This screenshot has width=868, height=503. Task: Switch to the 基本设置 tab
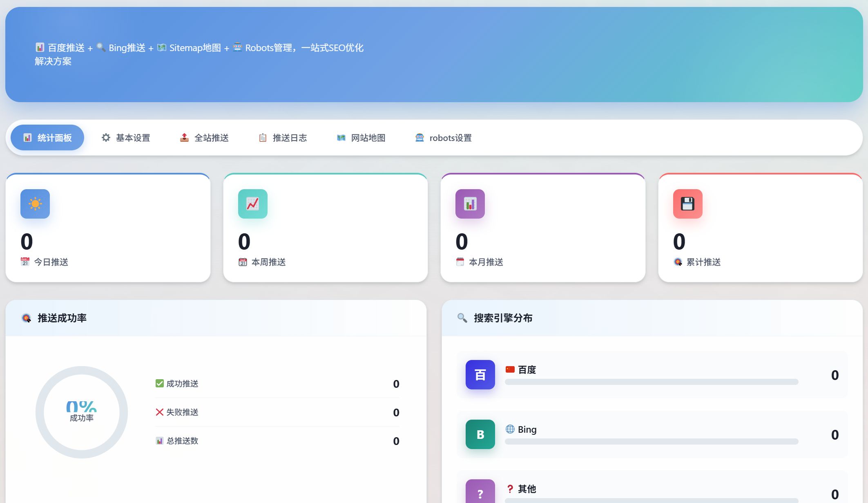coord(126,138)
